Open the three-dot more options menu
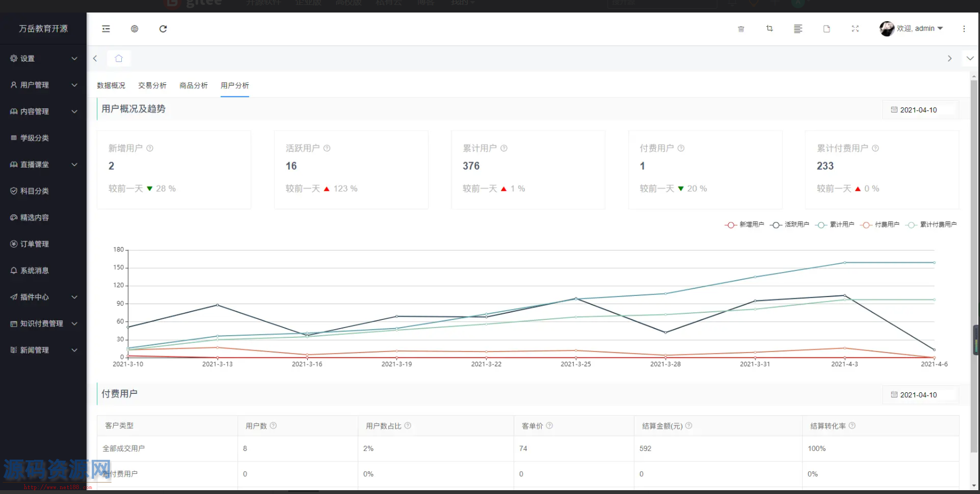Screen dimensions: 980x494 [x=964, y=29]
